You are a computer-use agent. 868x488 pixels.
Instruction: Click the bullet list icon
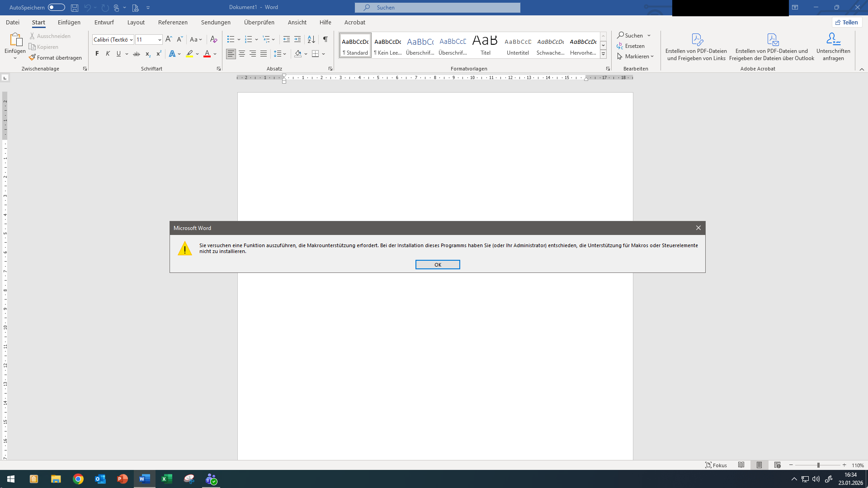231,39
